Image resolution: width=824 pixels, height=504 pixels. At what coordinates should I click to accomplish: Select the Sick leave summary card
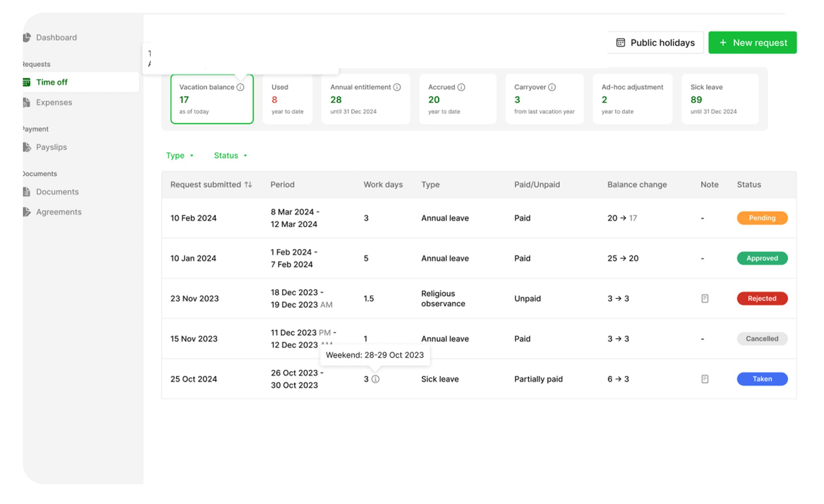tap(720, 99)
